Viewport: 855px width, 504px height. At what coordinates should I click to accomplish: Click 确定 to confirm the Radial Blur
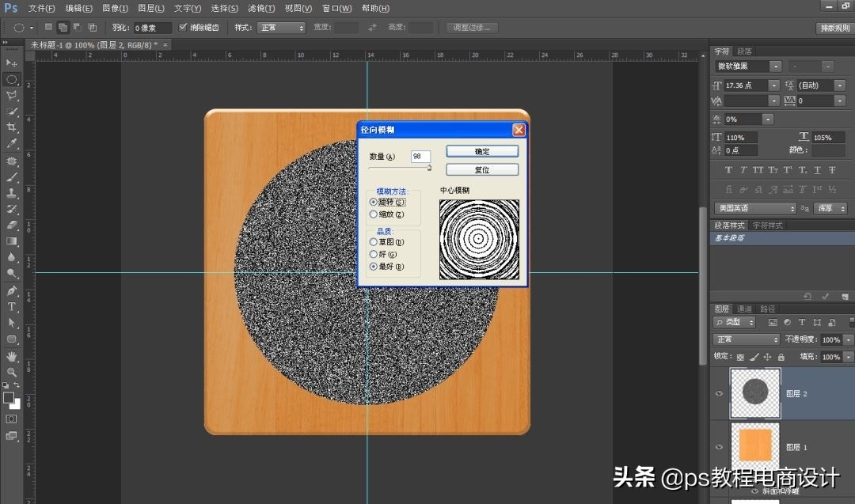click(x=481, y=151)
